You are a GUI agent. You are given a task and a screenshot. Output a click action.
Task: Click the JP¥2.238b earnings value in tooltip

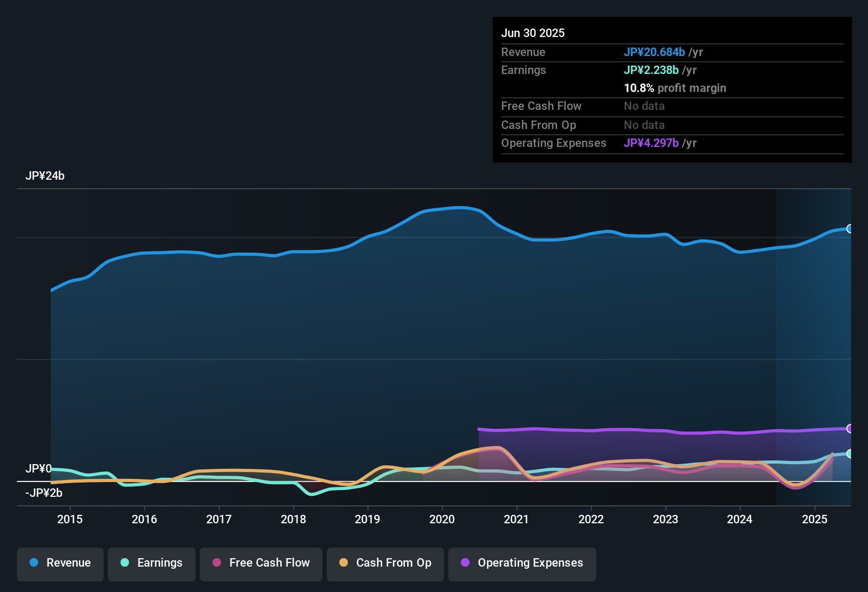pyautogui.click(x=651, y=70)
